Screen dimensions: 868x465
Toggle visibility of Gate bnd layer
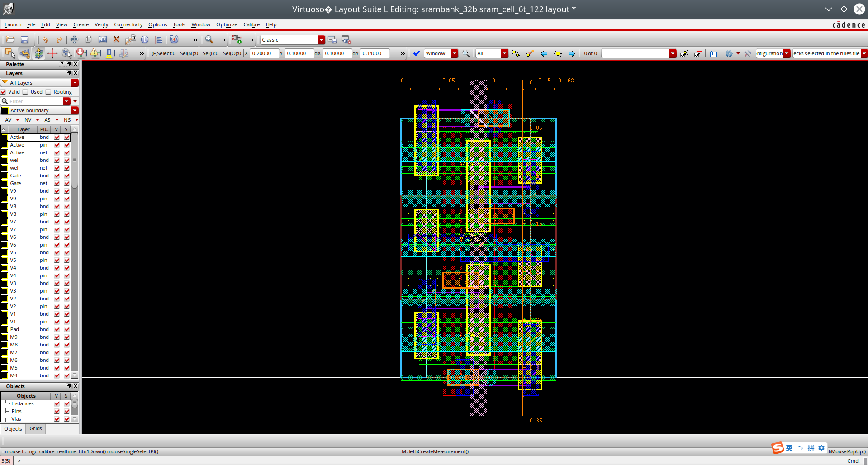click(57, 176)
